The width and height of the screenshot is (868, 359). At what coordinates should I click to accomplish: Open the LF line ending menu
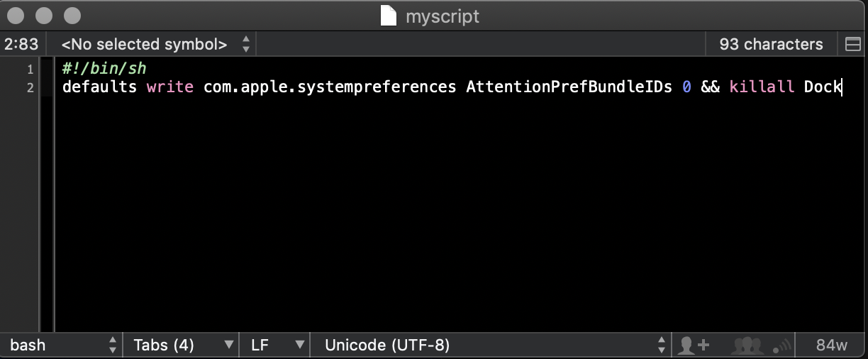(276, 345)
